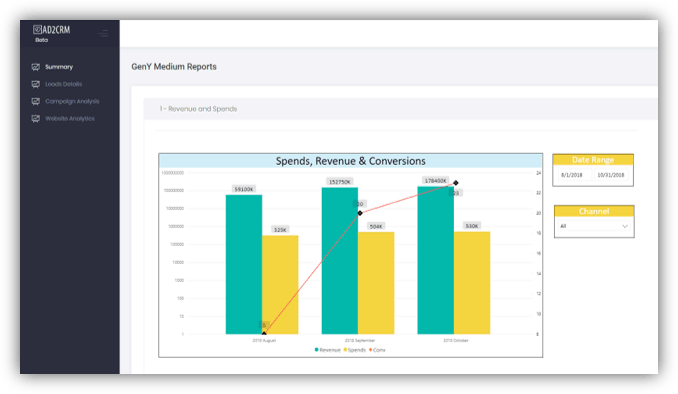Toggle the sidebar hamburger menu icon
The image size is (678, 394).
(103, 33)
